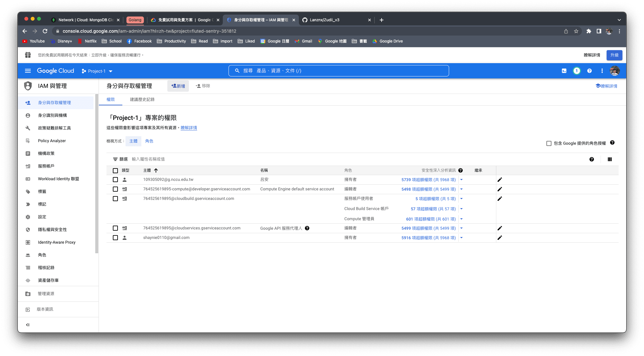The height and width of the screenshot is (356, 644).
Task: Click the 新增 add principal button
Action: click(178, 86)
